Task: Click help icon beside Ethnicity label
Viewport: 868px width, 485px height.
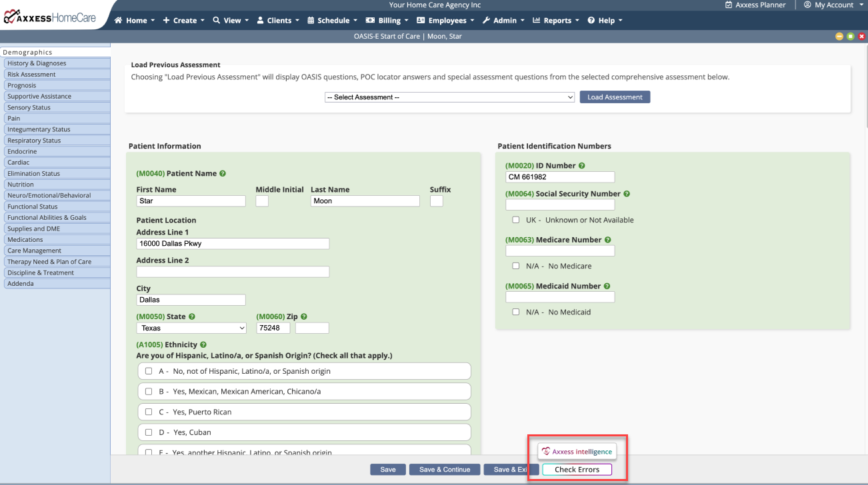Action: 203,345
